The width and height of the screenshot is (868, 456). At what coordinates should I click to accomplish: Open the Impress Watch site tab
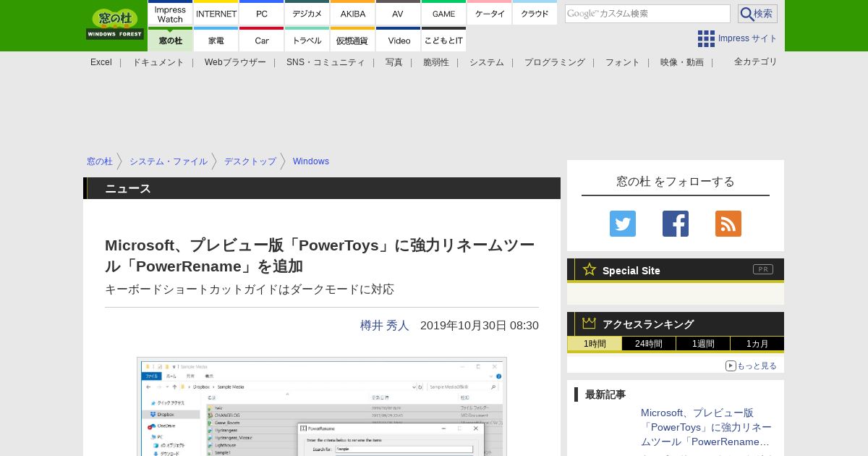pos(171,13)
